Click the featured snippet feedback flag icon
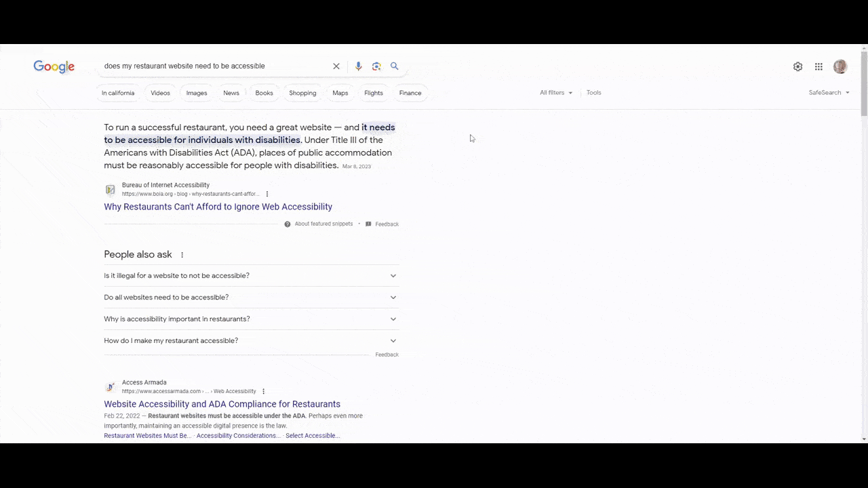This screenshot has height=488, width=868. click(x=368, y=224)
